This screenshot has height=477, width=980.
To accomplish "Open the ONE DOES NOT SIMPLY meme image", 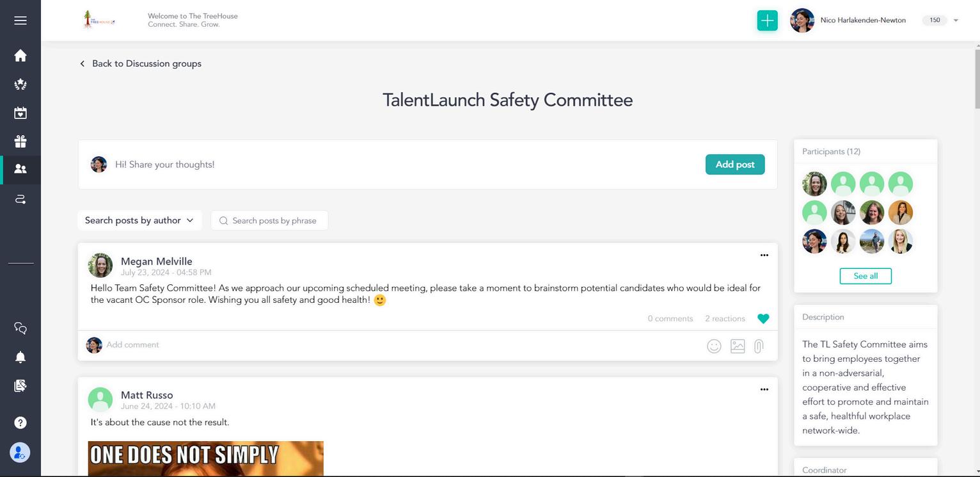I will [x=206, y=458].
